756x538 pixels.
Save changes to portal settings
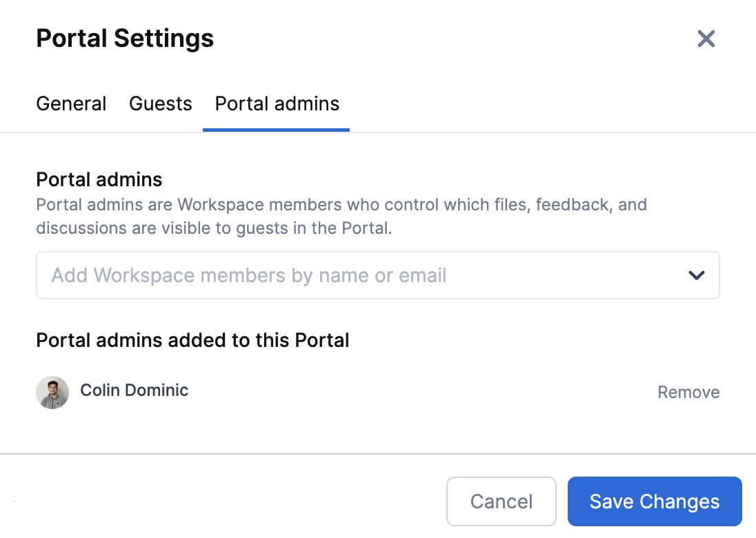pyautogui.click(x=655, y=501)
